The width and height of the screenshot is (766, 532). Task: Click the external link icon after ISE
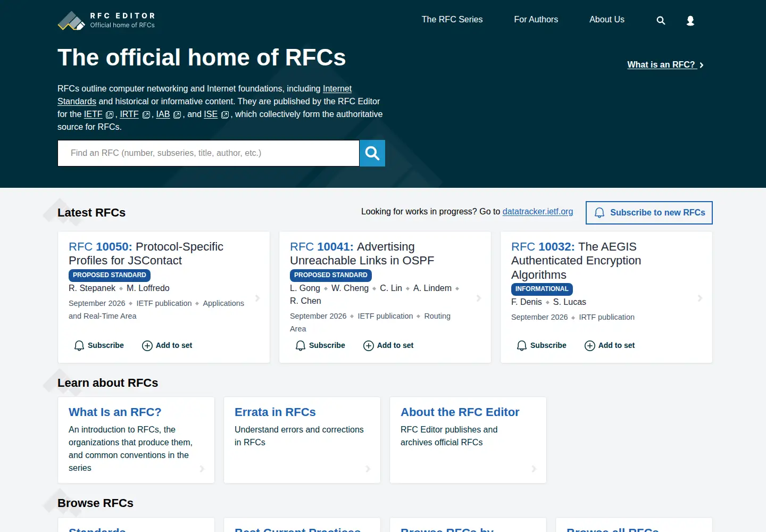point(225,115)
